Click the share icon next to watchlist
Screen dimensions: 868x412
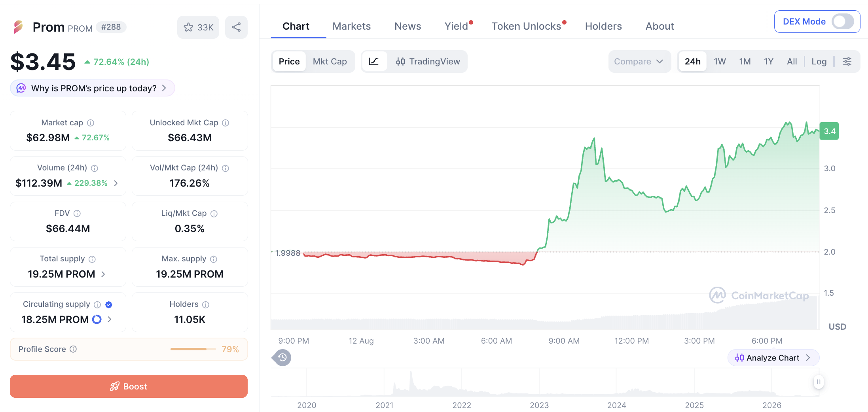[236, 27]
